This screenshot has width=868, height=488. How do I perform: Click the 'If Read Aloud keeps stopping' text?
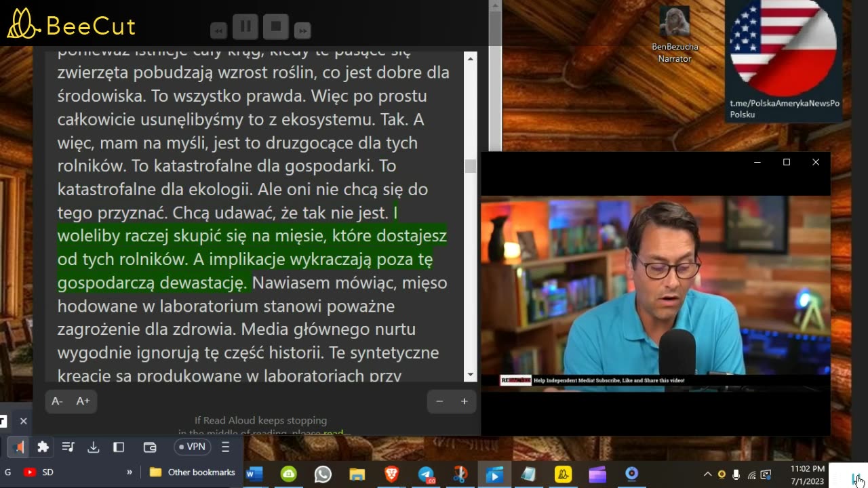click(261, 420)
